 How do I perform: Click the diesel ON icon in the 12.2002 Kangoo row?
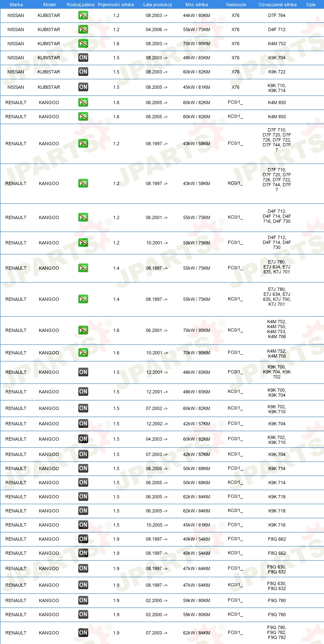83,424
